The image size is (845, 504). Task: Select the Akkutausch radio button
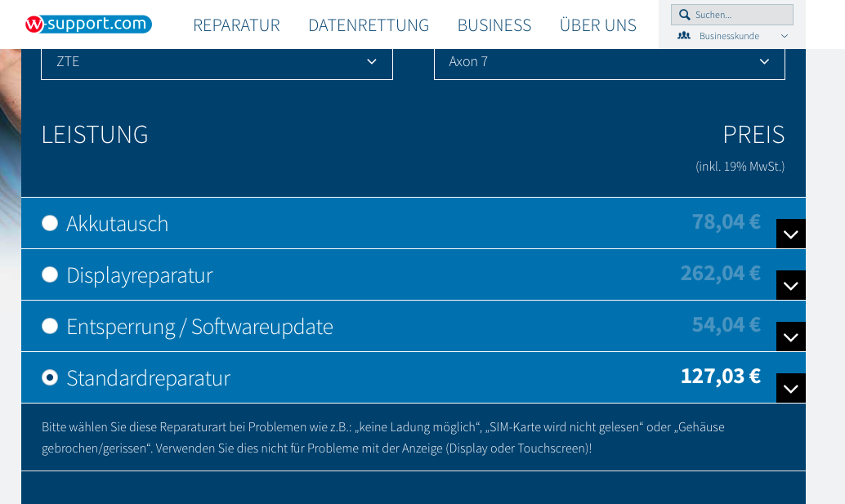[x=50, y=223]
